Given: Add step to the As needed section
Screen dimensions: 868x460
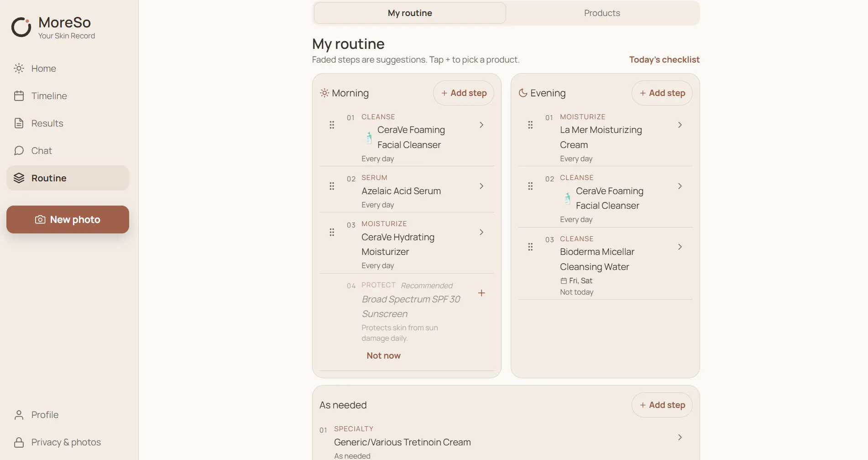Looking at the screenshot, I should [x=662, y=405].
